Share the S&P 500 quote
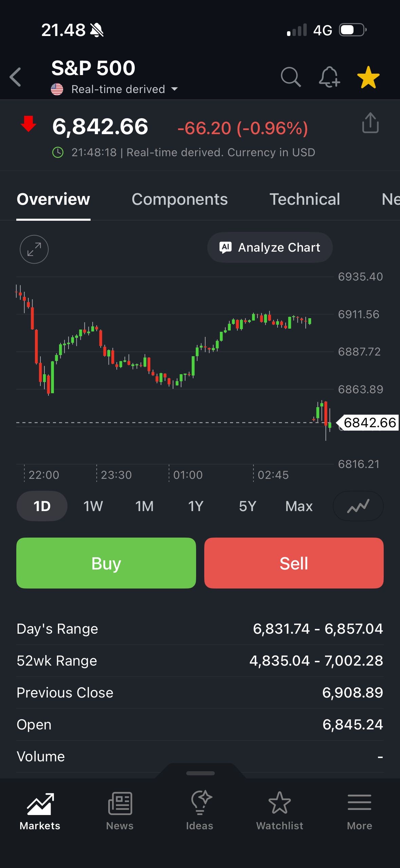This screenshot has width=400, height=868. click(x=370, y=123)
